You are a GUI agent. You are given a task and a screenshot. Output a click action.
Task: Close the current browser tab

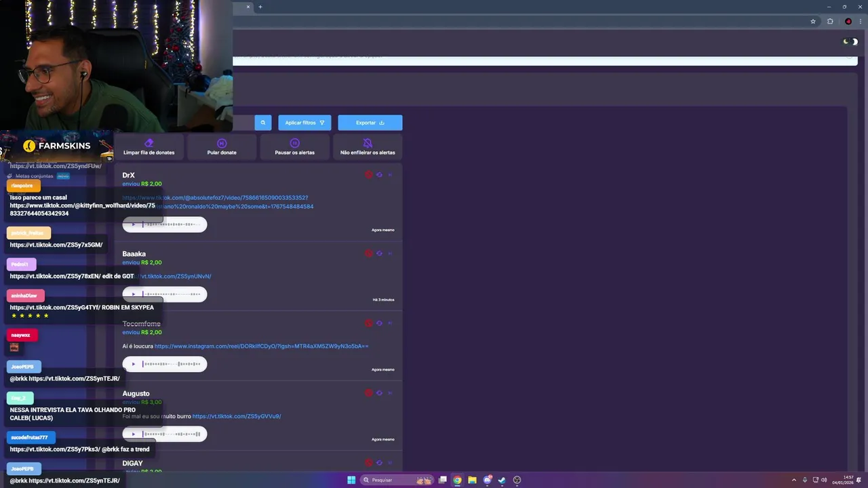tap(248, 7)
